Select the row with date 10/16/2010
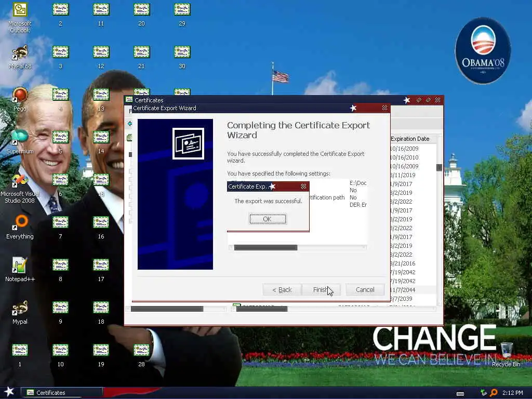This screenshot has height=399, width=532. [x=413, y=157]
